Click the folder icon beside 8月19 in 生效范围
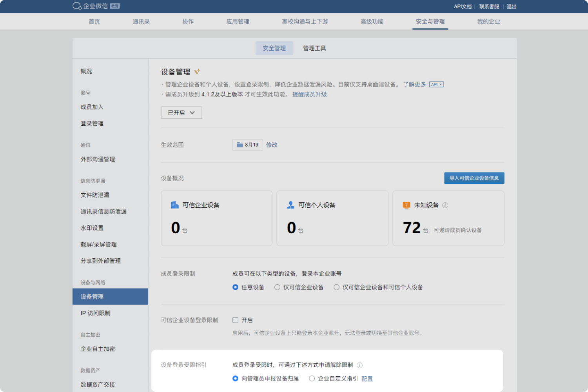The width and height of the screenshot is (588, 392). pyautogui.click(x=241, y=145)
